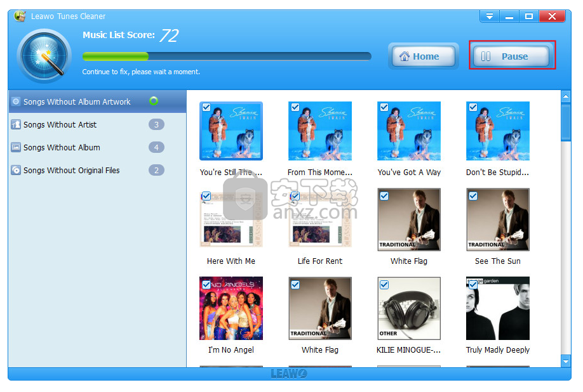Click the Life For Rent song title

[x=319, y=261]
